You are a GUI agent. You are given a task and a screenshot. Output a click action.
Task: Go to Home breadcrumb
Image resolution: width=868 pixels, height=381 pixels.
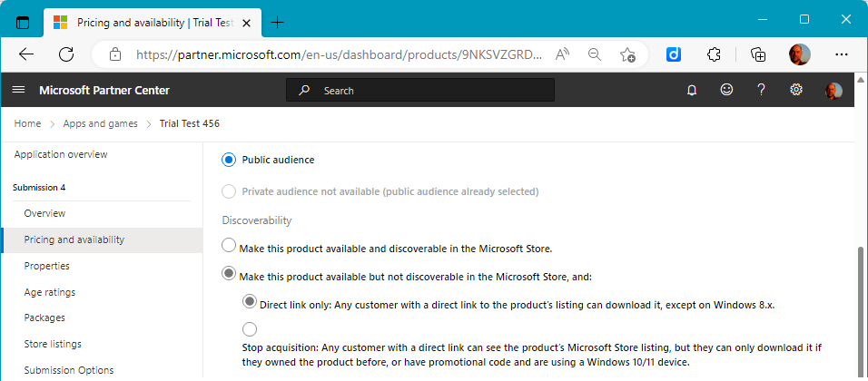[27, 124]
